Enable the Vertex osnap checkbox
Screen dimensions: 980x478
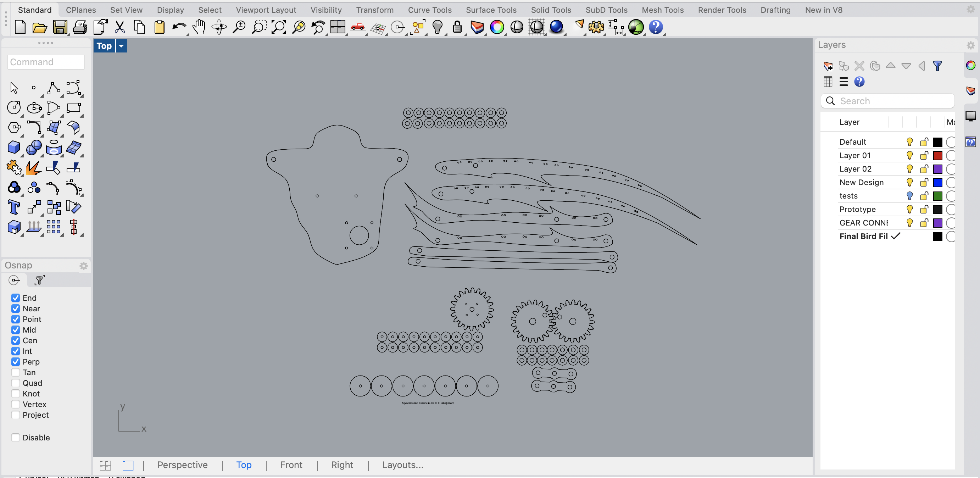pyautogui.click(x=16, y=405)
